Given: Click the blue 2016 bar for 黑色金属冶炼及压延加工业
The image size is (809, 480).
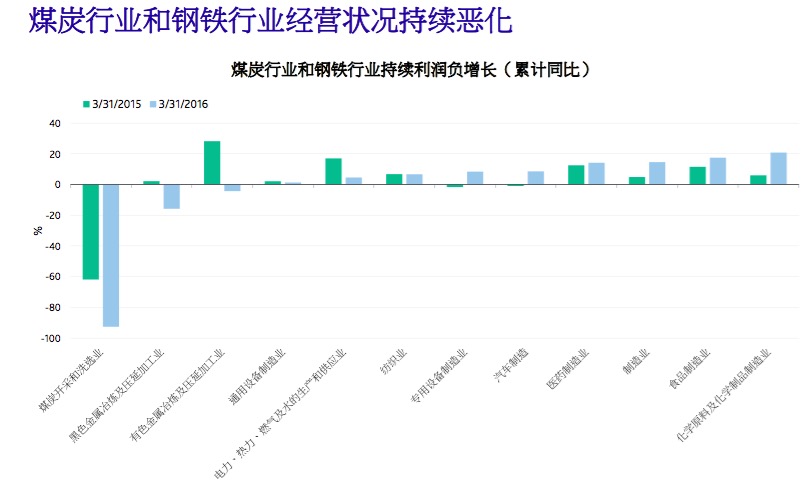Looking at the screenshot, I should [172, 196].
